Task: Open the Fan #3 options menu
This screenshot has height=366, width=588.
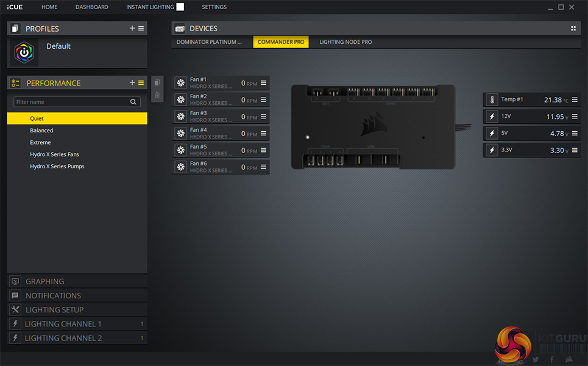Action: [x=264, y=117]
